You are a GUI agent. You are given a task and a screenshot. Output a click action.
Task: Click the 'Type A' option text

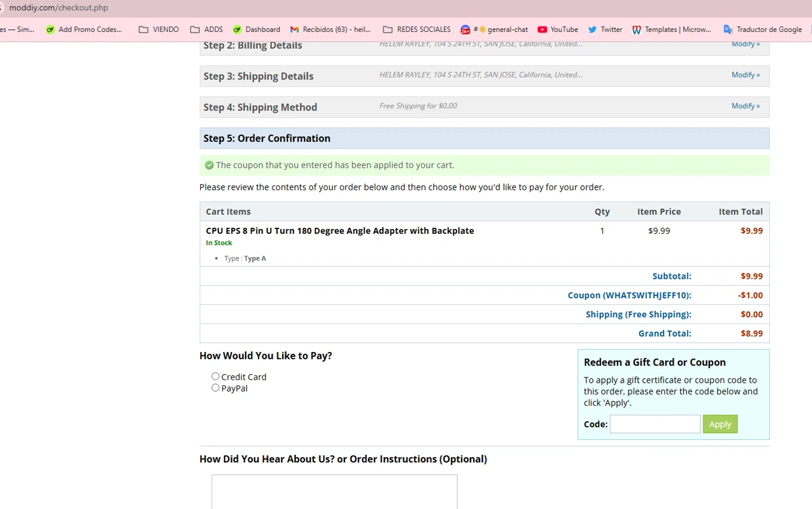(255, 258)
